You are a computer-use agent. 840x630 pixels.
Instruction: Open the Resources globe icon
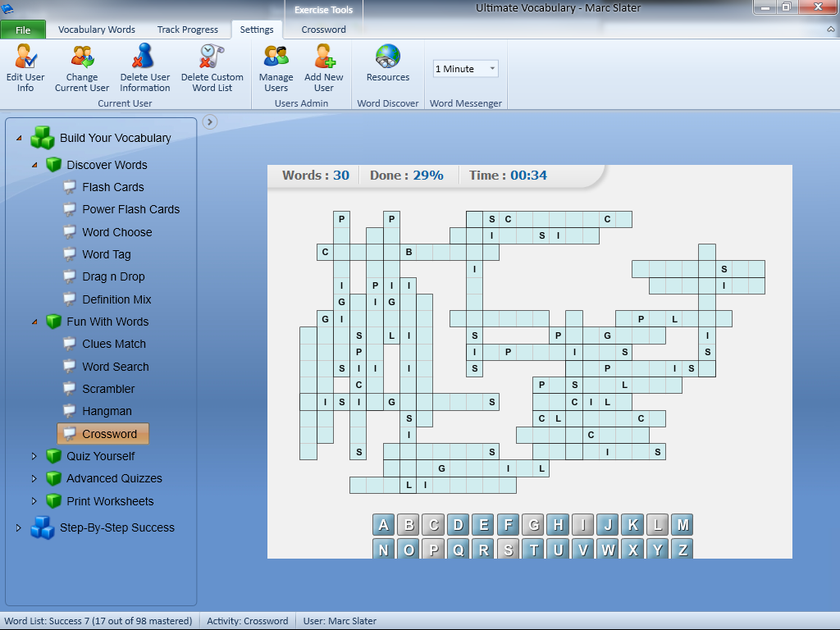pos(388,57)
